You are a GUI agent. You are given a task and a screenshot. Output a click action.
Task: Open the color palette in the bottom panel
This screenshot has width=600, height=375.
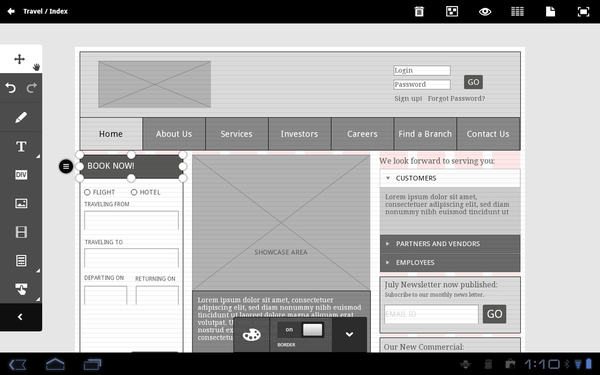pos(251,335)
